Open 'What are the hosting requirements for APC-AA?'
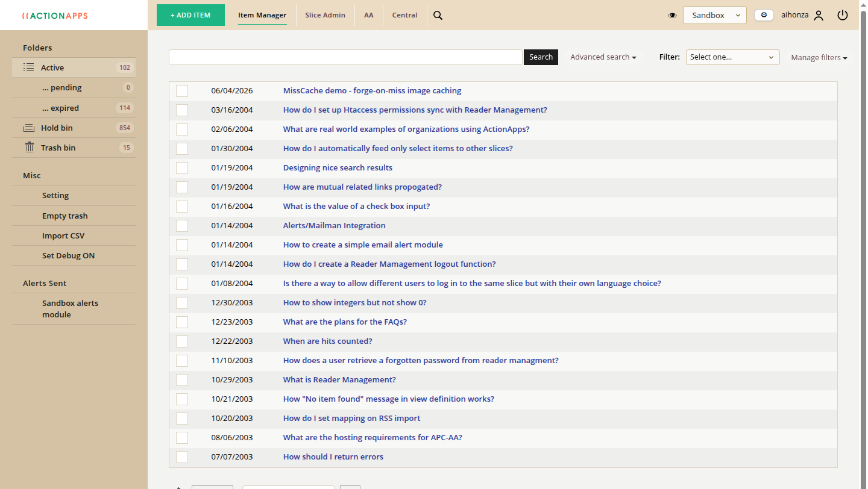868x489 pixels. pyautogui.click(x=373, y=438)
